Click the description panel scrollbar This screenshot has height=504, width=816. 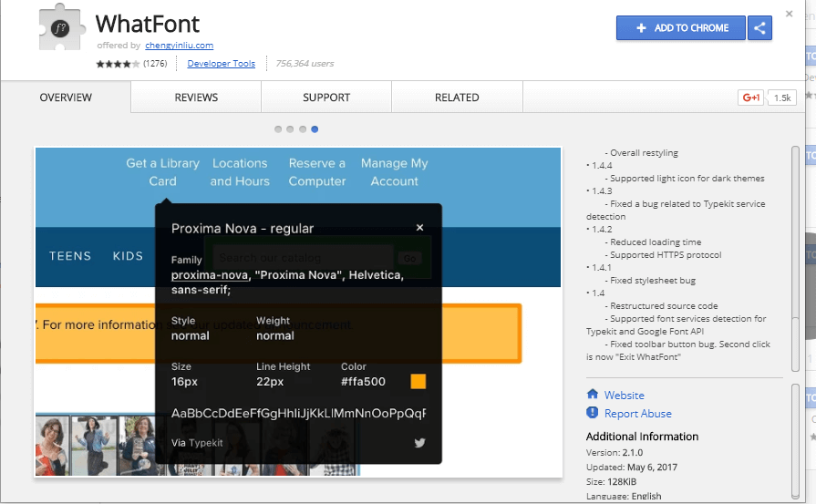pyautogui.click(x=795, y=259)
